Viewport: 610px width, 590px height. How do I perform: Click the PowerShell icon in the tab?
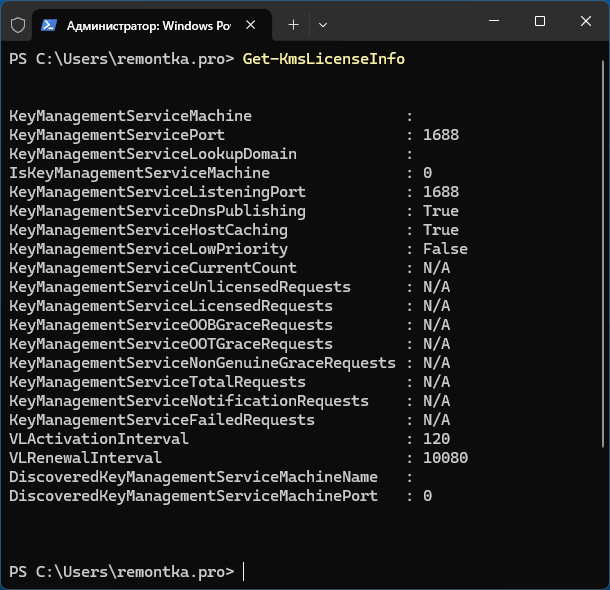[x=49, y=25]
